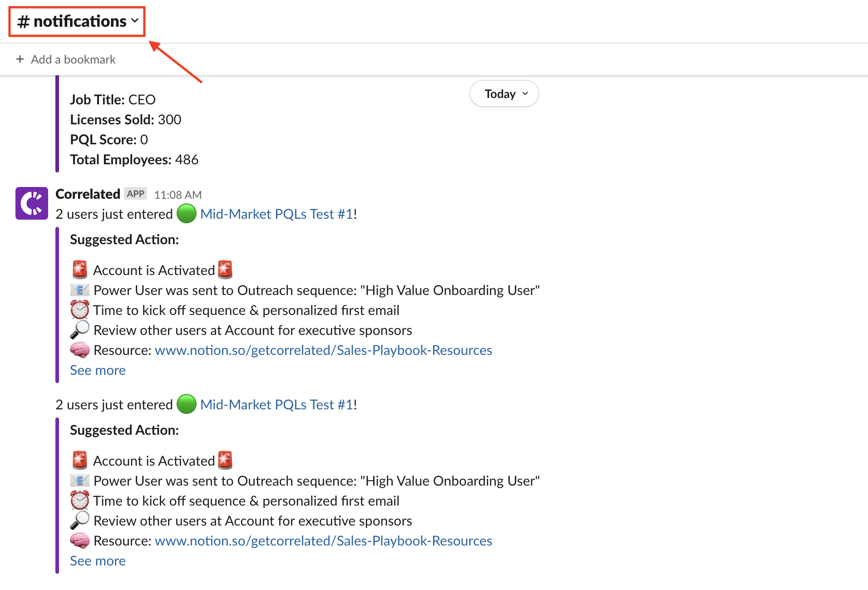This screenshot has width=868, height=590.
Task: Click the Correlated app avatar icon
Action: (32, 203)
